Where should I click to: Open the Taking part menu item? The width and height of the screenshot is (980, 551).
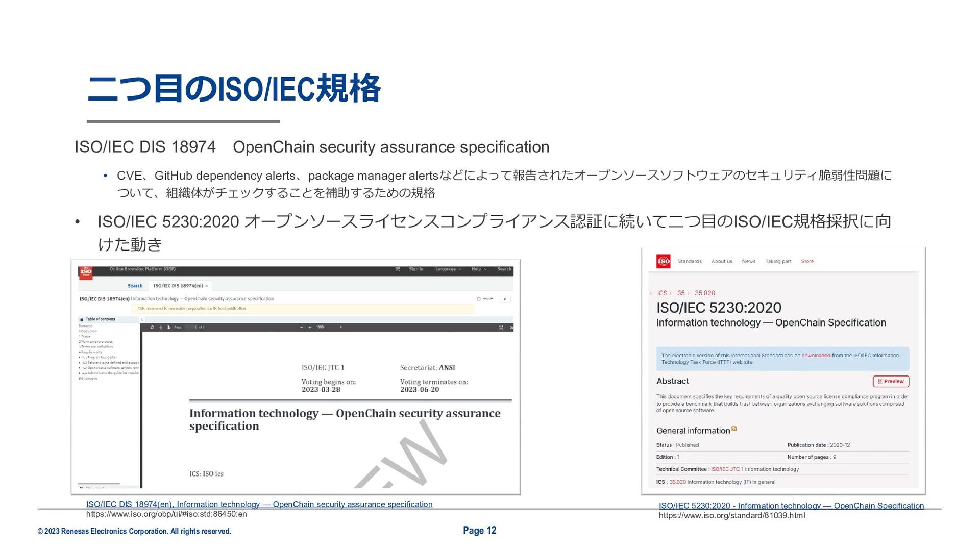pyautogui.click(x=778, y=261)
